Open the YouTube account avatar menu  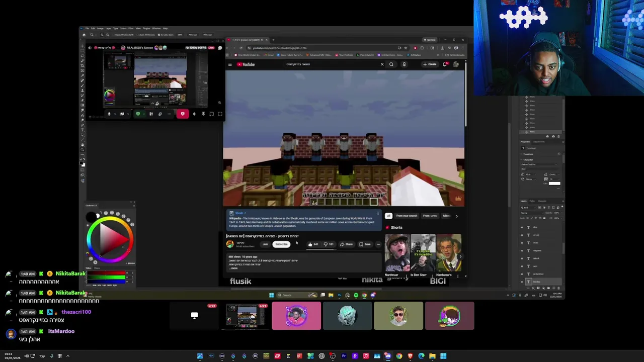(x=456, y=64)
